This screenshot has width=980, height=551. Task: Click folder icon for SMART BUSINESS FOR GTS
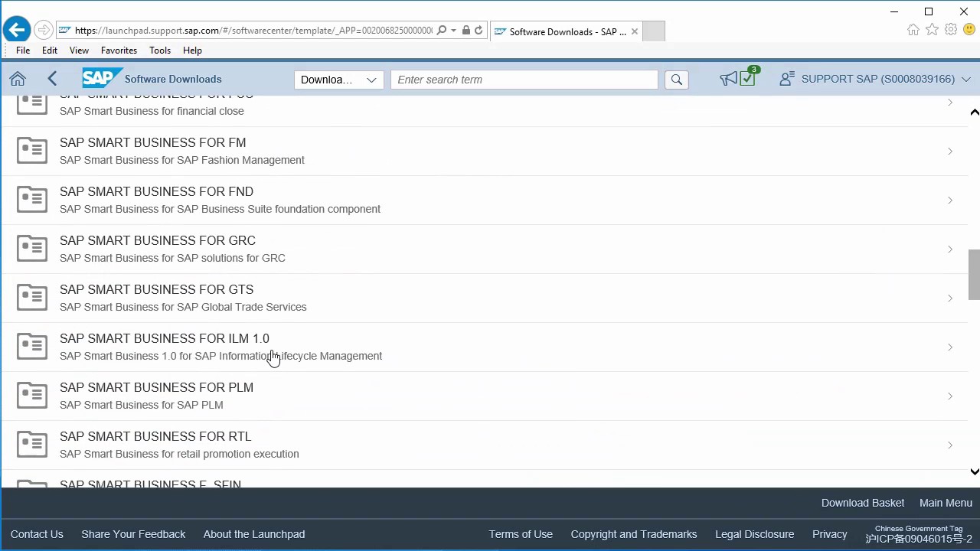(x=32, y=298)
